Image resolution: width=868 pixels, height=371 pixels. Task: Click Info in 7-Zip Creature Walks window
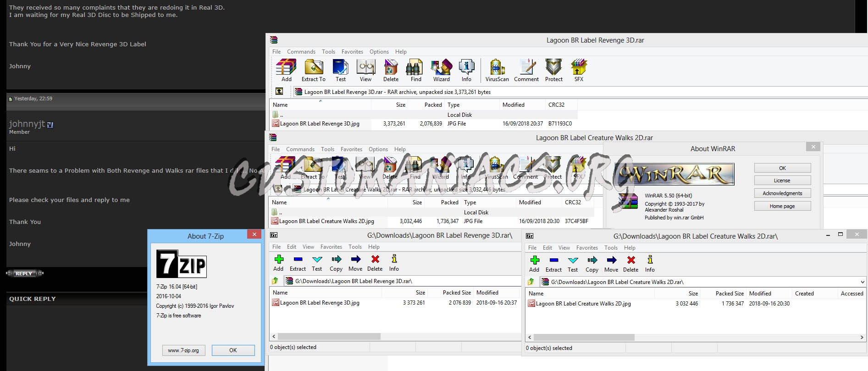click(650, 264)
